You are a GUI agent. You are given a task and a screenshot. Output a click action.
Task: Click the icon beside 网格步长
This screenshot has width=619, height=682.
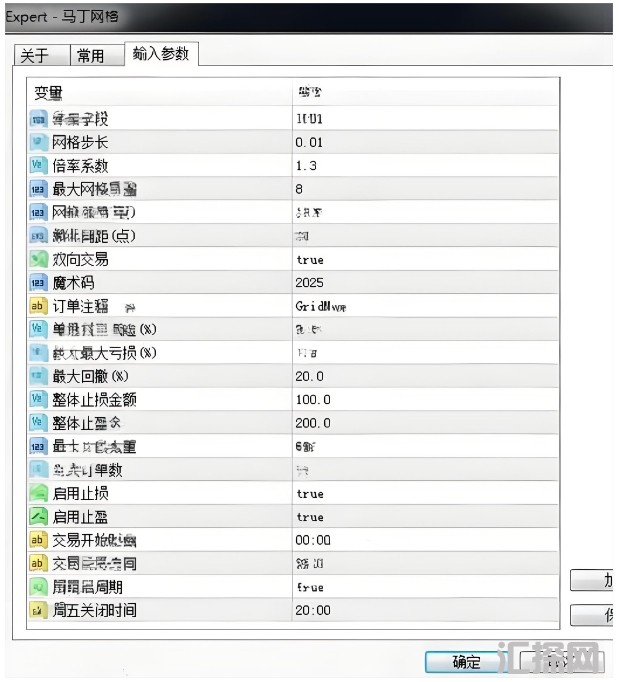(39, 142)
